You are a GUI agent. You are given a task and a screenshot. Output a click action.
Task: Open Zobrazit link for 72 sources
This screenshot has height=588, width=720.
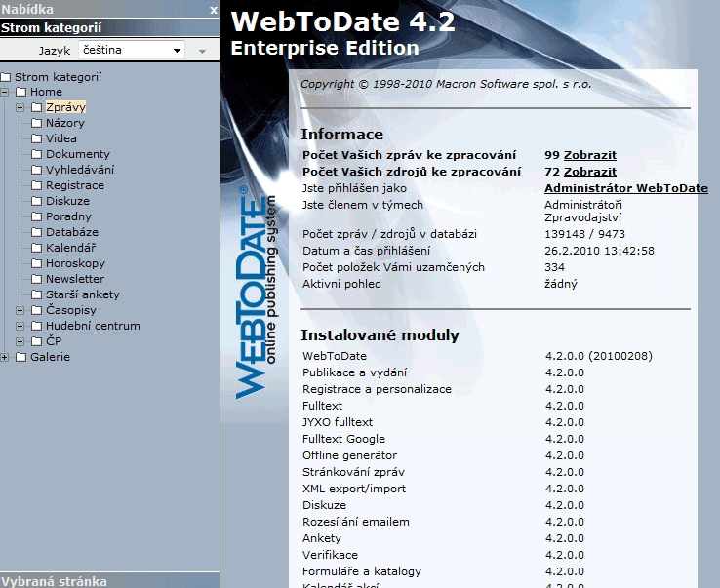tap(589, 172)
